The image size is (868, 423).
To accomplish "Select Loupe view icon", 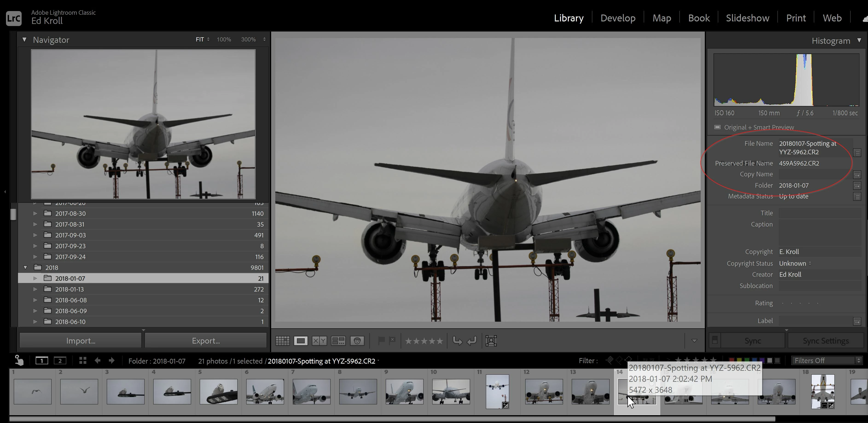I will (301, 341).
